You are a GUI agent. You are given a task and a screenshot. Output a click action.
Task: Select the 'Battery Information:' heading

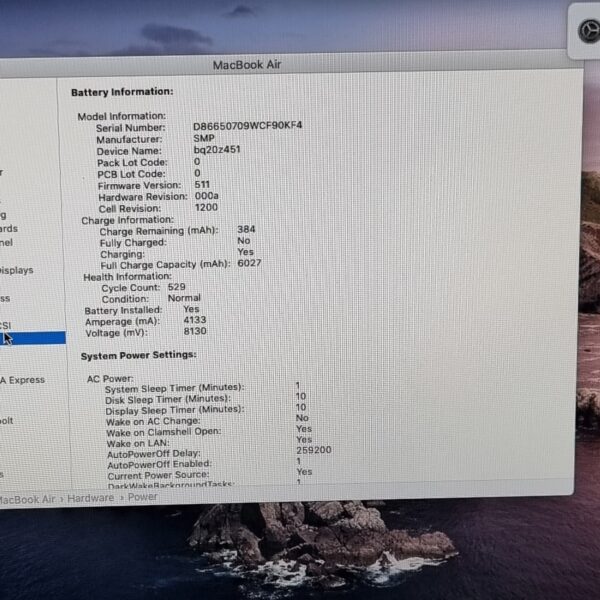(122, 92)
